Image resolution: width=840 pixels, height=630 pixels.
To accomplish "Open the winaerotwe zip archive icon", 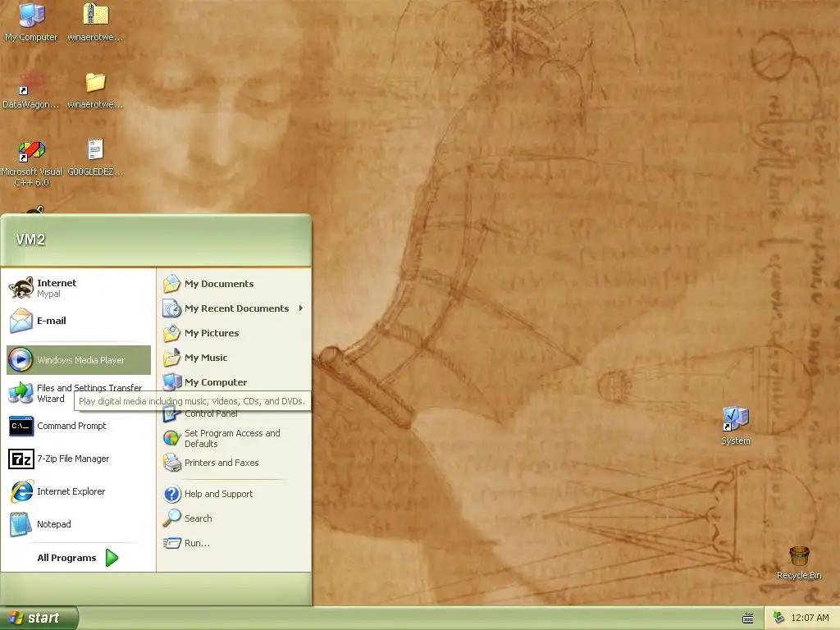I will click(x=95, y=21).
